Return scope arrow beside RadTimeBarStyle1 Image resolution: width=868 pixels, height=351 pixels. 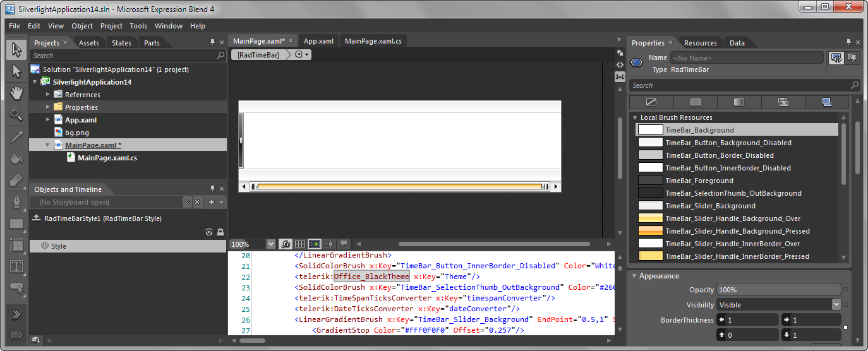pyautogui.click(x=37, y=218)
